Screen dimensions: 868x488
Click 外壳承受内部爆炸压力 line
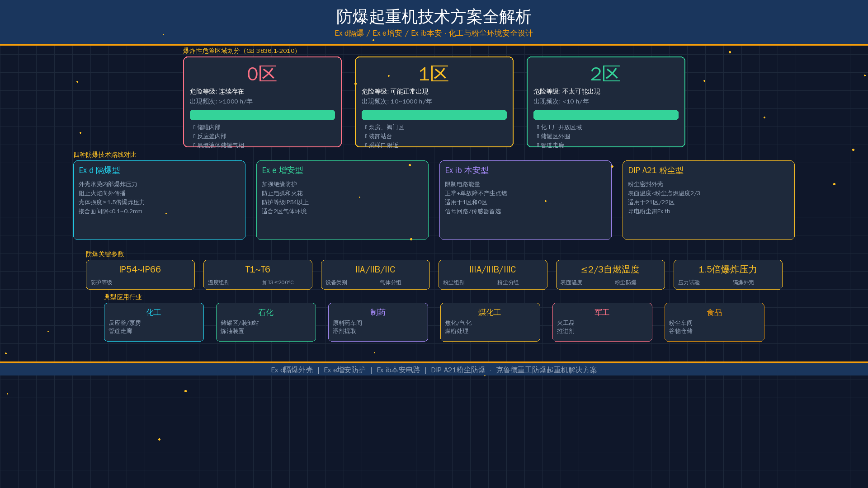pyautogui.click(x=108, y=184)
